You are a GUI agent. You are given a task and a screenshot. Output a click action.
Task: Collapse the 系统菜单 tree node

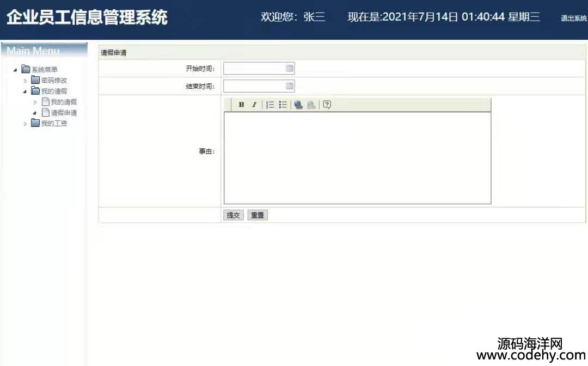point(15,70)
